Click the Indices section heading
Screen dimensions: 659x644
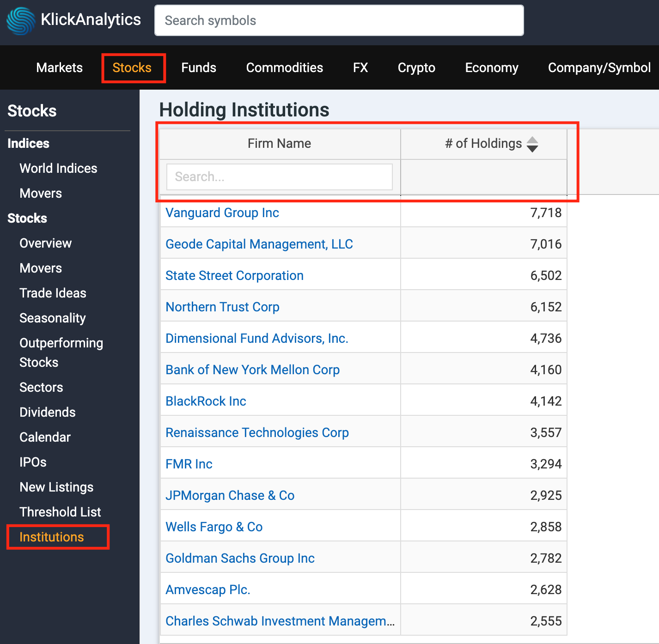(x=28, y=143)
